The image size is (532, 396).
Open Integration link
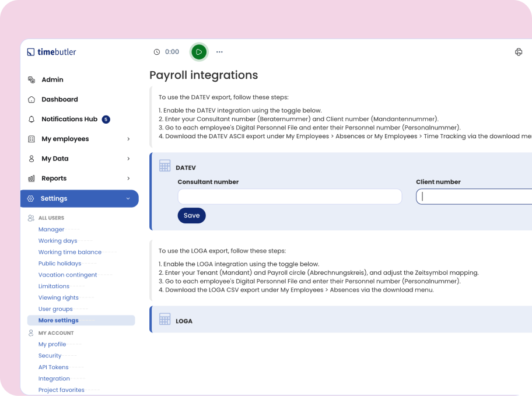pos(54,379)
